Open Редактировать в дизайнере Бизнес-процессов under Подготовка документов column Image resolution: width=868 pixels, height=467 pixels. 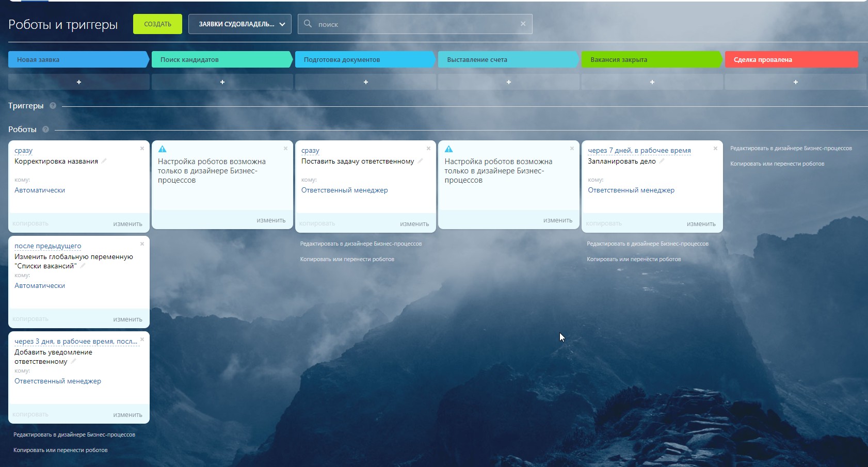click(361, 244)
